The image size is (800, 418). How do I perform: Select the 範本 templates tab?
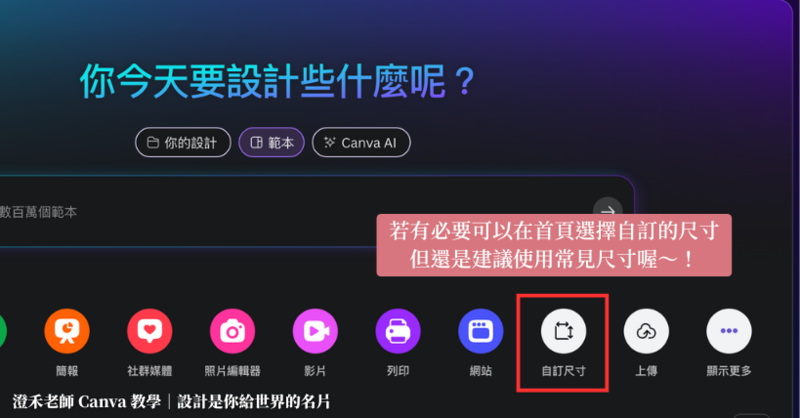[271, 142]
